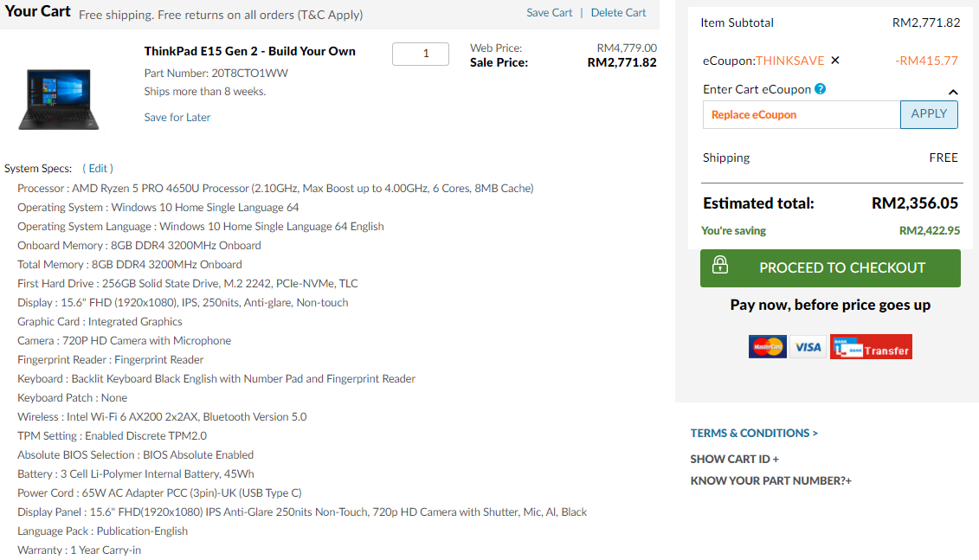Expand SHOW CART ID section
The height and width of the screenshot is (560, 979).
tap(735, 459)
